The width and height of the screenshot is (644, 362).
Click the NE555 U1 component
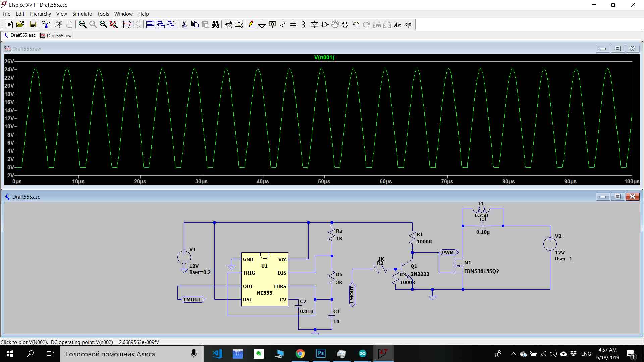264,279
